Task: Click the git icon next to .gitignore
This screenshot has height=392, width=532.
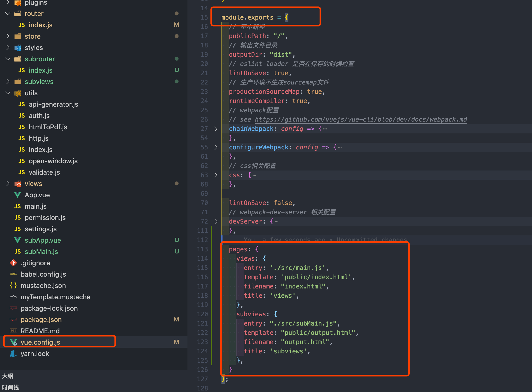Action: point(13,263)
